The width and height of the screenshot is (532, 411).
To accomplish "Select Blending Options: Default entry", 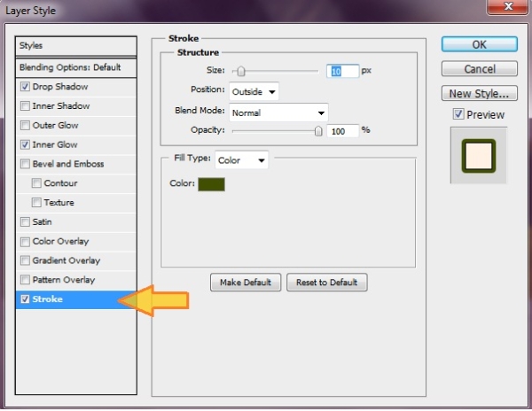I will coord(76,67).
